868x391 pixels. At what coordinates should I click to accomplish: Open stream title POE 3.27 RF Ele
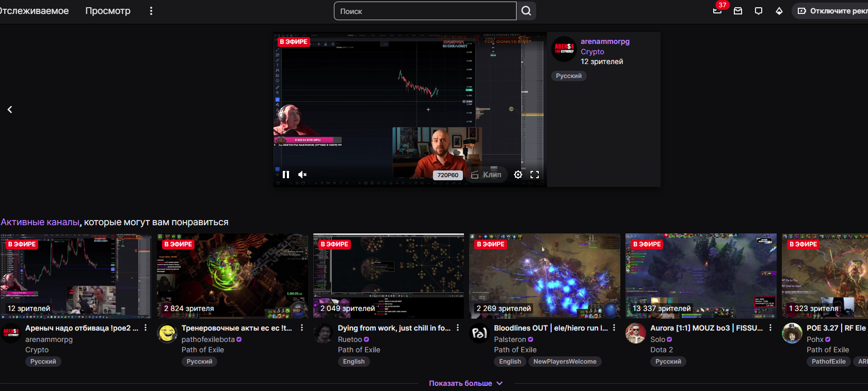[x=837, y=328]
